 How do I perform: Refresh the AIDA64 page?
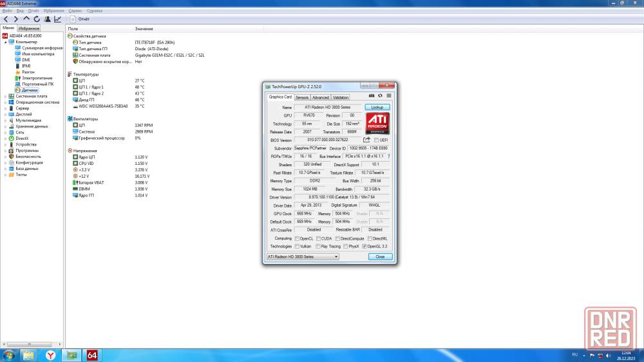[37, 19]
